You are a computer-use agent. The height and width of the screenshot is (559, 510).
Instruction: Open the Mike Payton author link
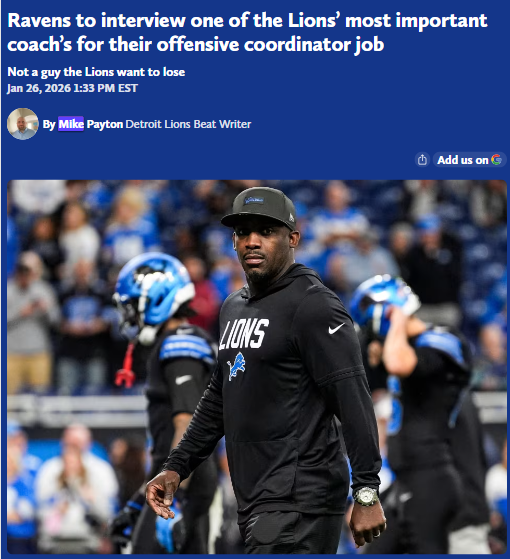[x=91, y=124]
